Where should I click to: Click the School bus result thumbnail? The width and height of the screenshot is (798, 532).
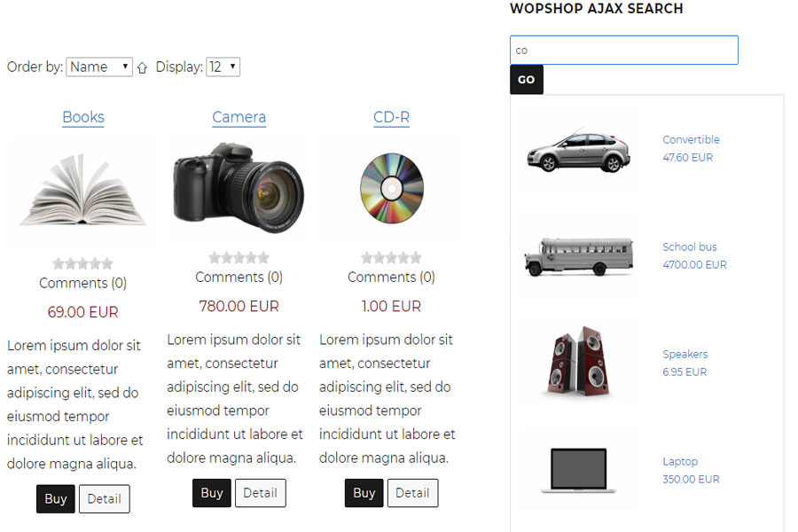coord(579,256)
